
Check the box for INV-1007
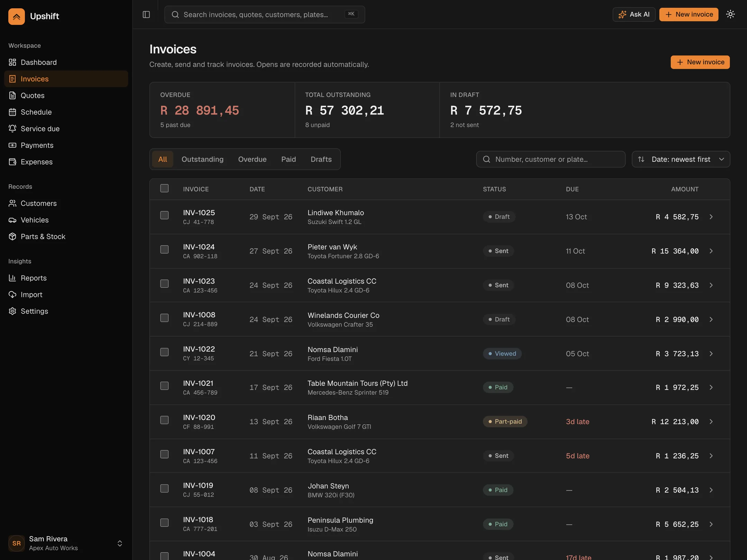click(x=165, y=454)
